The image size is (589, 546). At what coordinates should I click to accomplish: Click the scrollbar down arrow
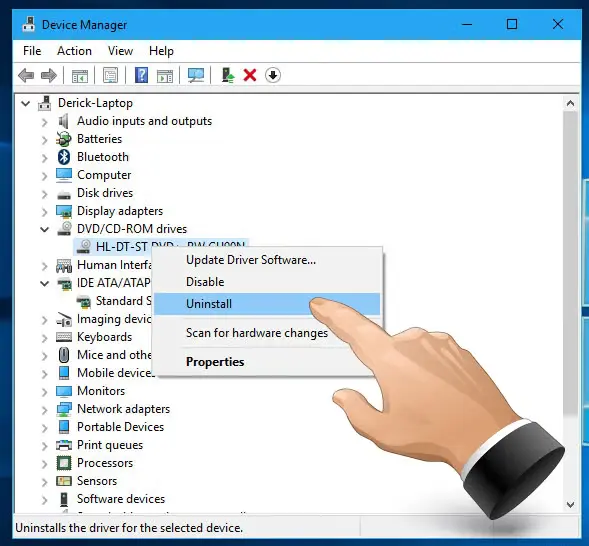570,505
